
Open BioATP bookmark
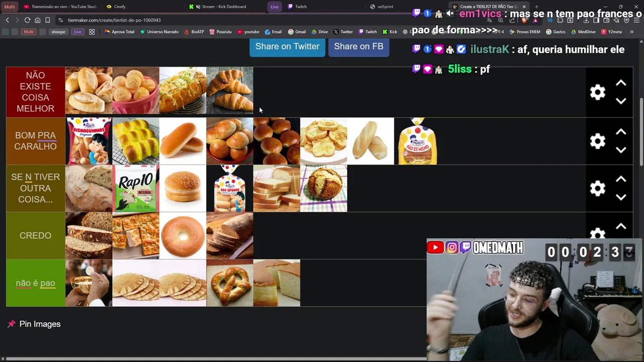[194, 32]
